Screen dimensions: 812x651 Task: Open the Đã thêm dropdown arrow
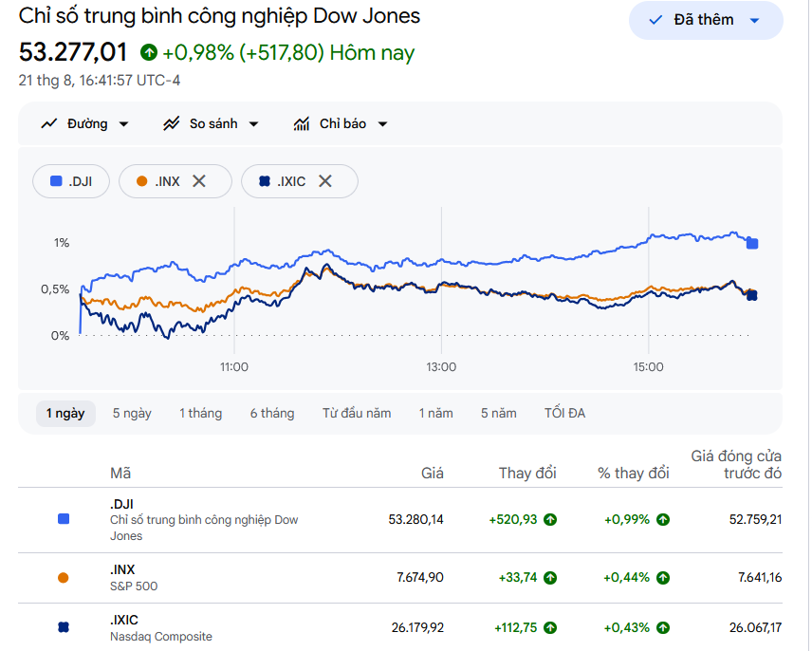pos(754,21)
